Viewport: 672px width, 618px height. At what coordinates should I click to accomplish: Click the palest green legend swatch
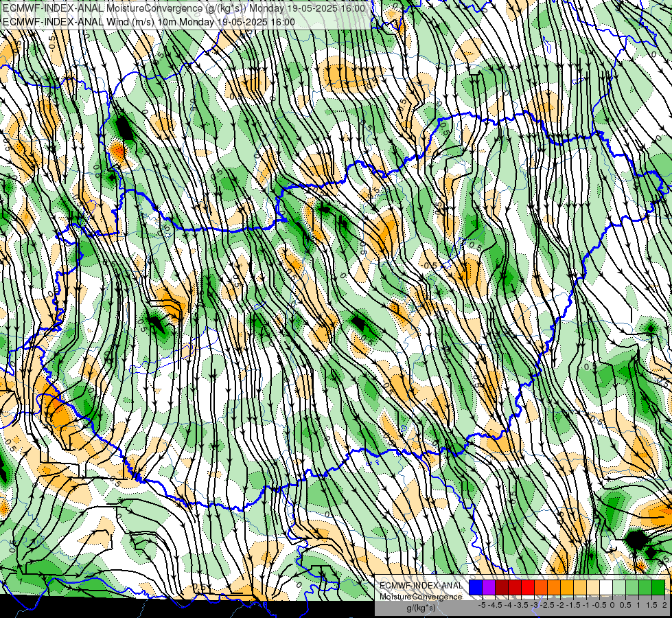click(x=619, y=587)
